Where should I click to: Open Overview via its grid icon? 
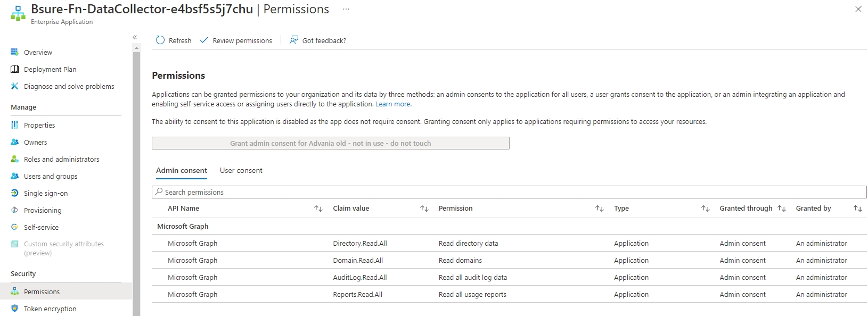14,52
